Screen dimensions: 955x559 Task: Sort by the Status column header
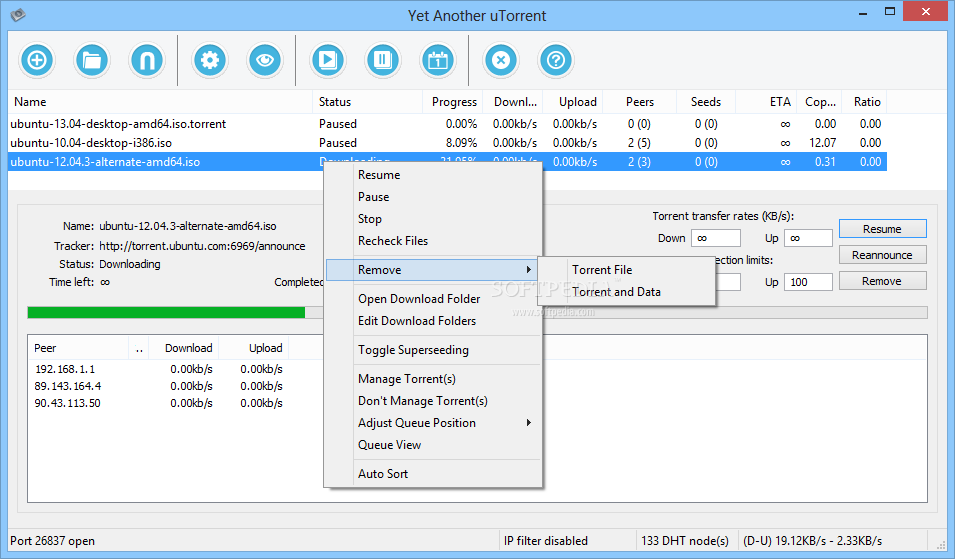click(368, 102)
